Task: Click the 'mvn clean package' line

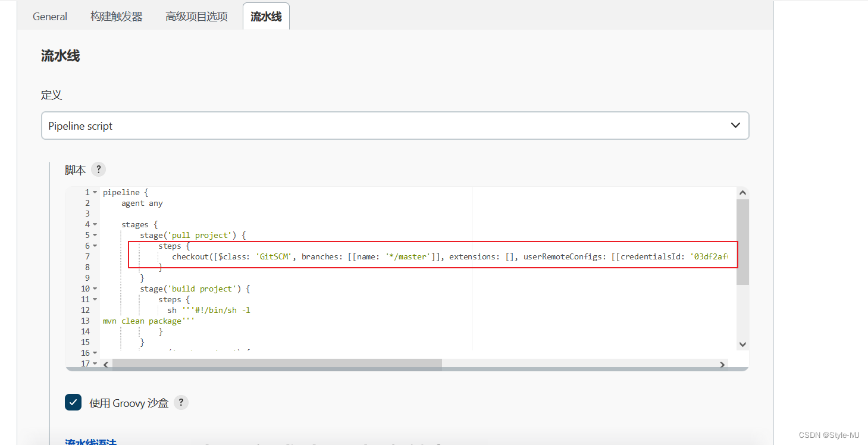Action: pos(149,321)
